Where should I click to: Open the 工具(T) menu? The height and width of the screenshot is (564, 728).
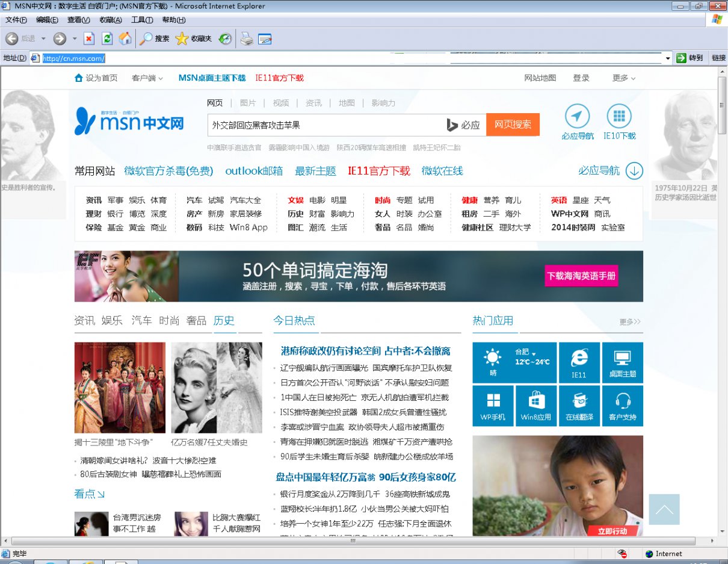point(142,20)
